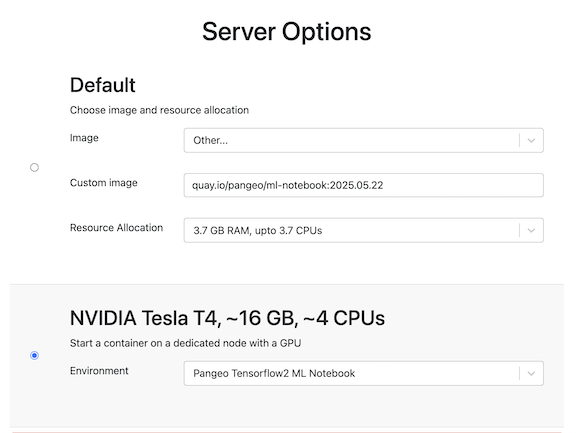Open the Environment dropdown with Pangeo Tensorflow2
Screen dimensions: 576x433
click(364, 374)
